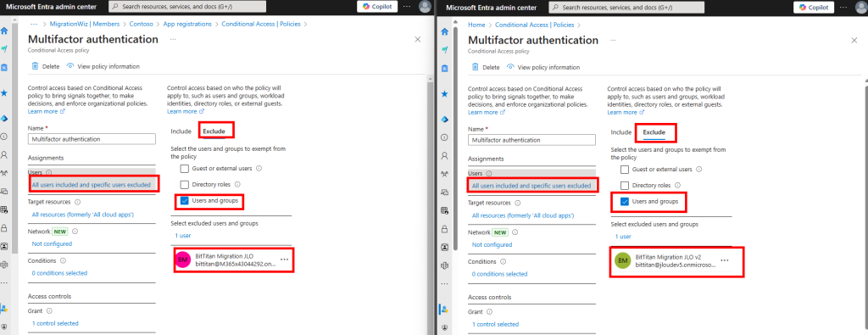Click View policy information in right window
The height and width of the screenshot is (335, 868).
(543, 68)
